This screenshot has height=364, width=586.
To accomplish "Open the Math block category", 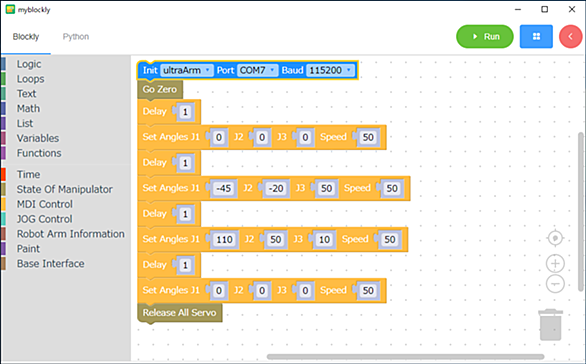I will 28,109.
